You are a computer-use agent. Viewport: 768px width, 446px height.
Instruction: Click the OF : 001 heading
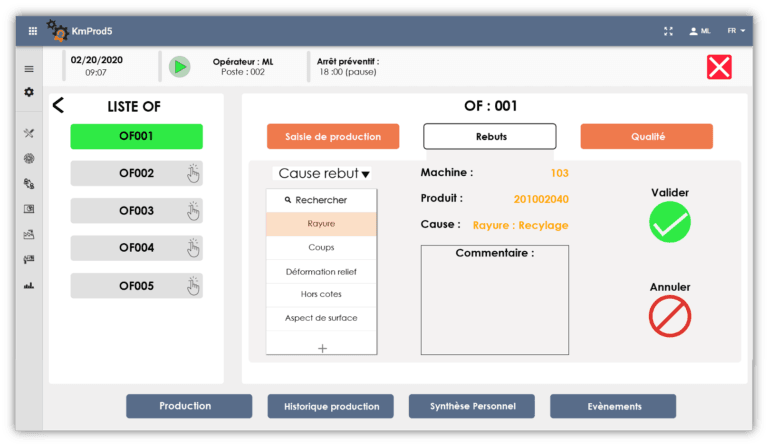click(x=490, y=106)
